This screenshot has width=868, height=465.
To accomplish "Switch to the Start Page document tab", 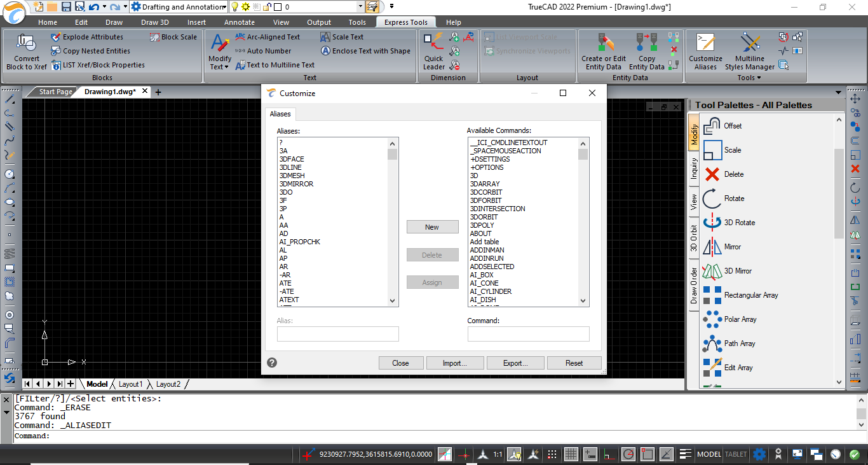I will (55, 92).
